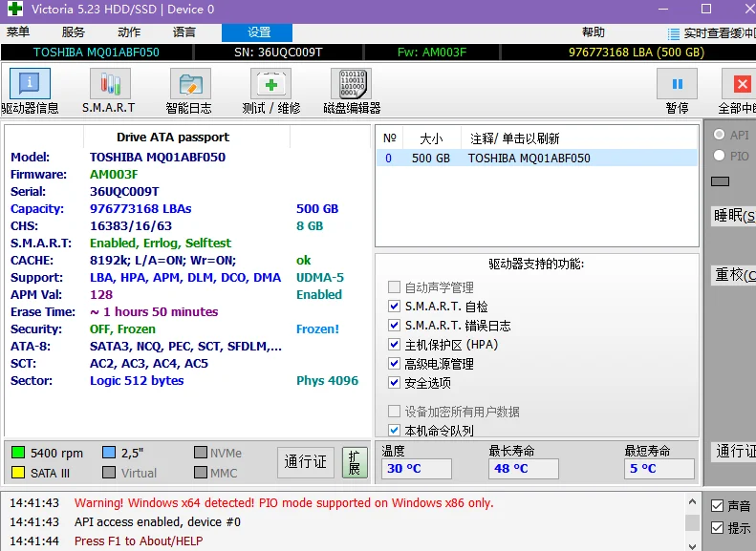This screenshot has height=551, width=756.
Task: Open the 动作 menu
Action: point(129,32)
